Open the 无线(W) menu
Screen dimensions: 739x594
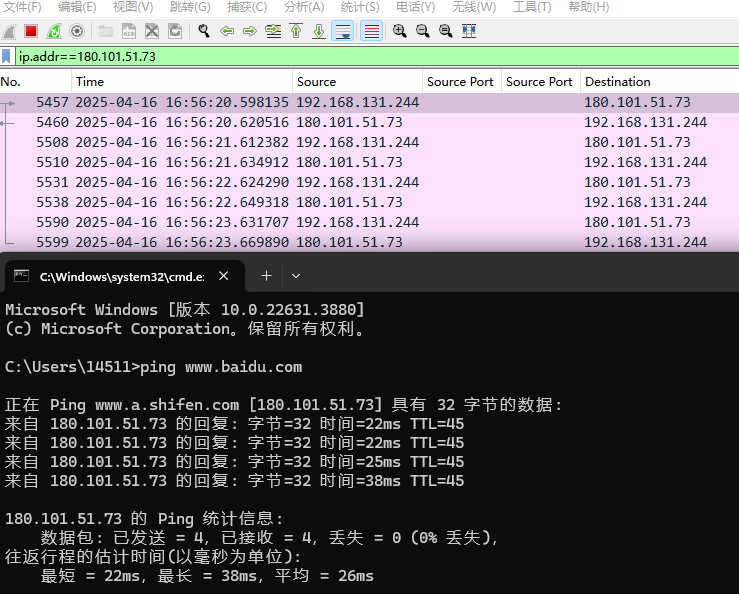(x=474, y=7)
